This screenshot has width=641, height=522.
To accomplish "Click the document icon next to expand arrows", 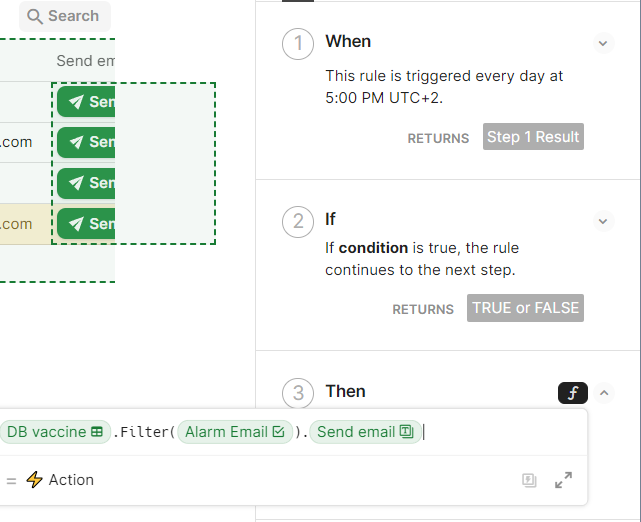I will [529, 480].
